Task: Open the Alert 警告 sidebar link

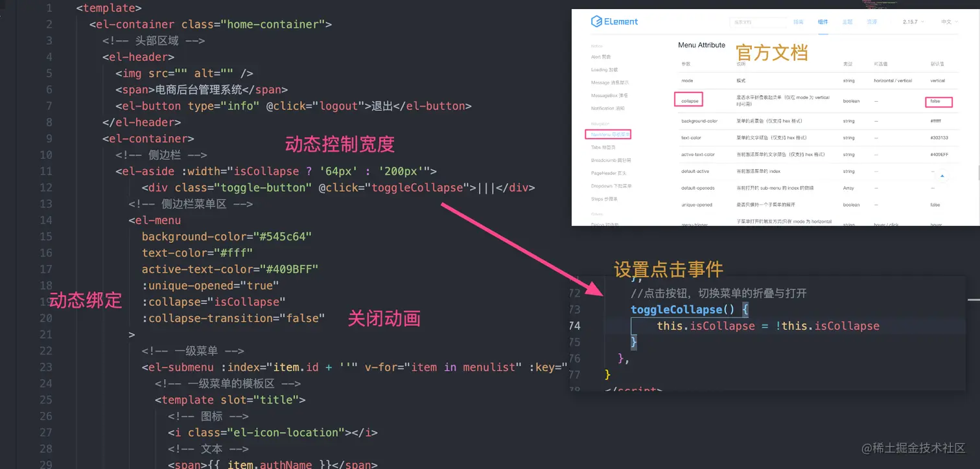Action: 601,57
